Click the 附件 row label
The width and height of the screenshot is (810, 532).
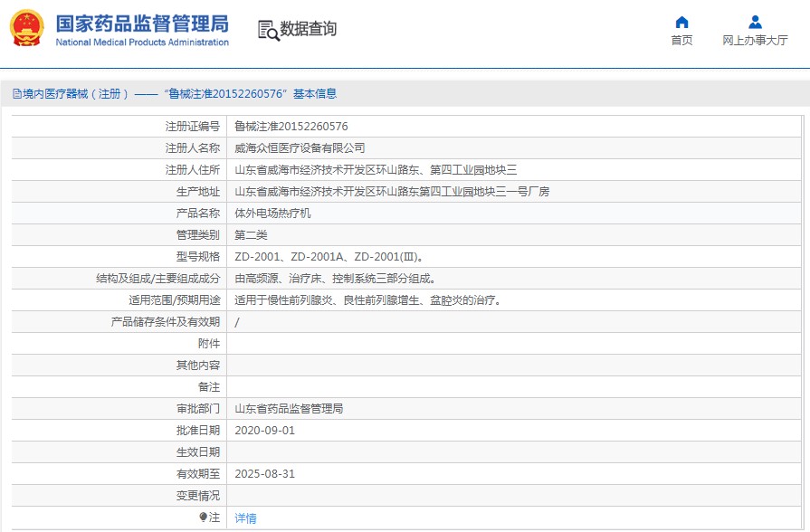(209, 344)
